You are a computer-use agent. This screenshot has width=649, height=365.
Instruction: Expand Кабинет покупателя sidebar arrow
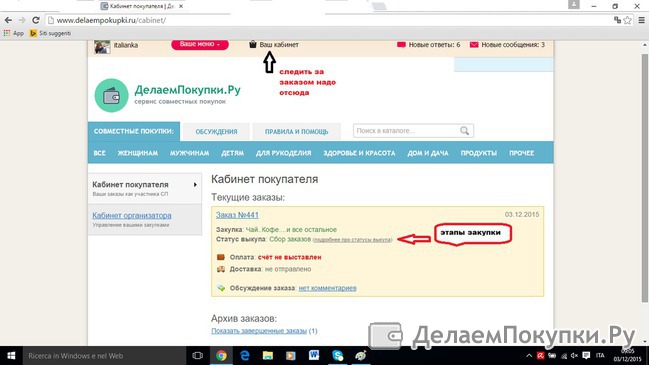[195, 185]
